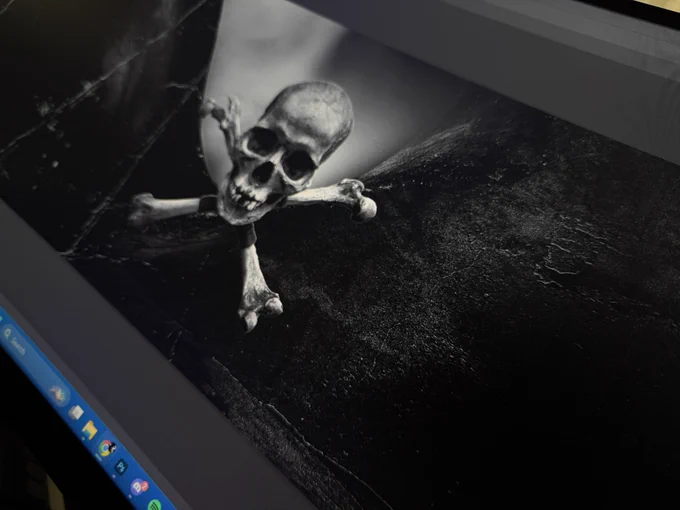This screenshot has height=510, width=680.
Task: Open Spotify from the taskbar
Action: [x=155, y=505]
